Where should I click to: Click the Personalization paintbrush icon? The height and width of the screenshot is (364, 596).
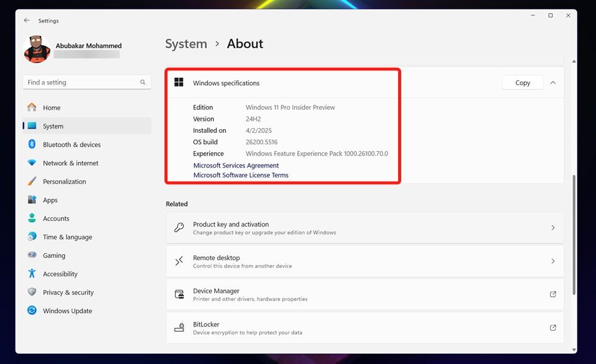coord(32,181)
